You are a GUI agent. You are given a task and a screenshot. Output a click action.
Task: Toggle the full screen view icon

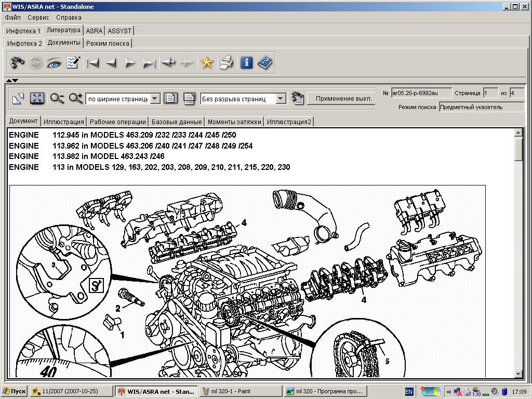point(37,98)
